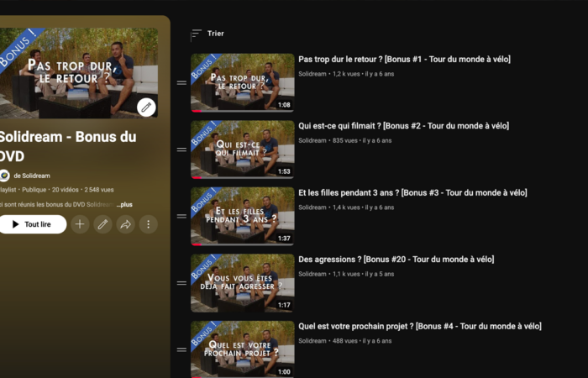The height and width of the screenshot is (378, 588).
Task: Grab the drag handle of the Bonus #1 video
Action: (x=181, y=83)
